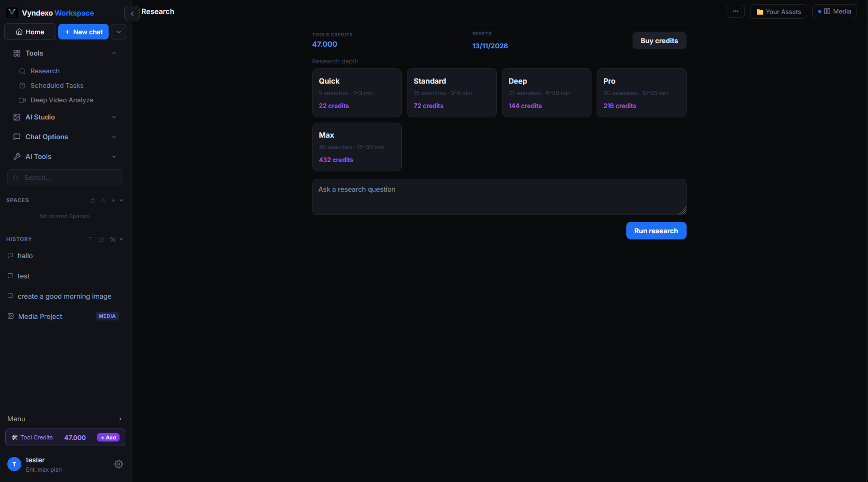Click the +Add tool credits button
The width and height of the screenshot is (868, 482).
point(109,438)
